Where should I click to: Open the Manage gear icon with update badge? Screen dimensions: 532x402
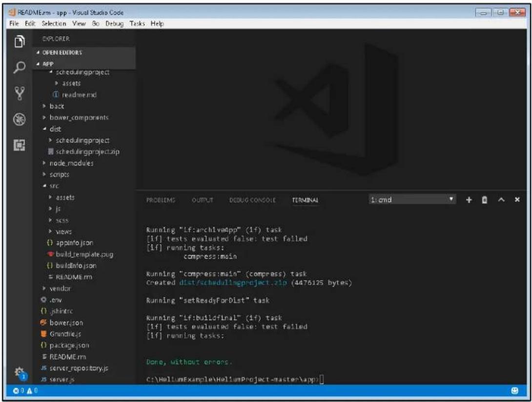(x=20, y=373)
